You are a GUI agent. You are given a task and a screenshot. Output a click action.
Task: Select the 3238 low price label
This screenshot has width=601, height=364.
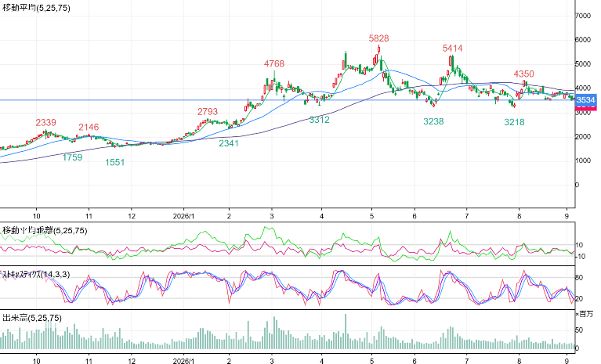[433, 121]
